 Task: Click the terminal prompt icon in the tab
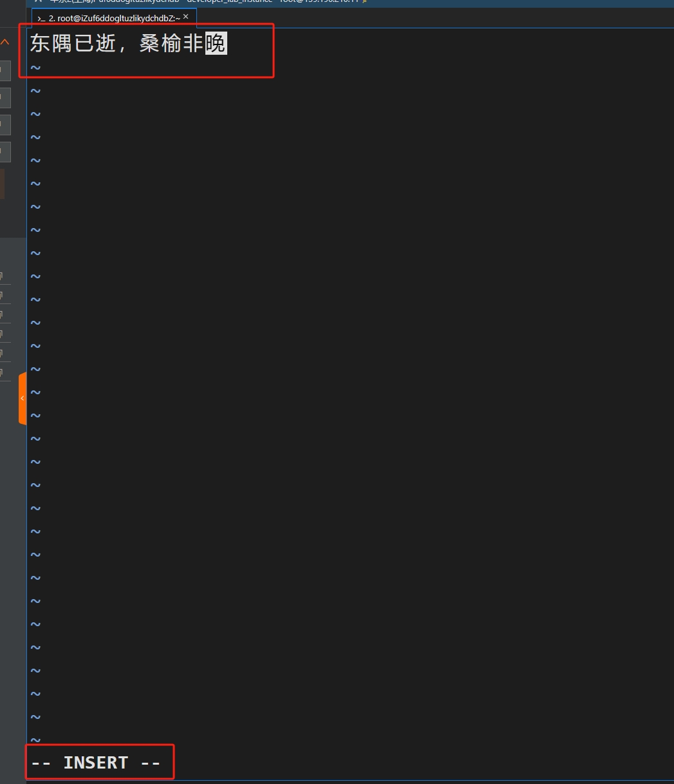(41, 19)
